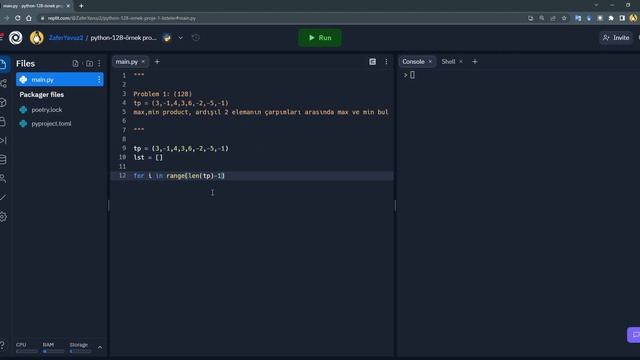
Task: Open browser zoom magnifier icon
Action: point(542,18)
